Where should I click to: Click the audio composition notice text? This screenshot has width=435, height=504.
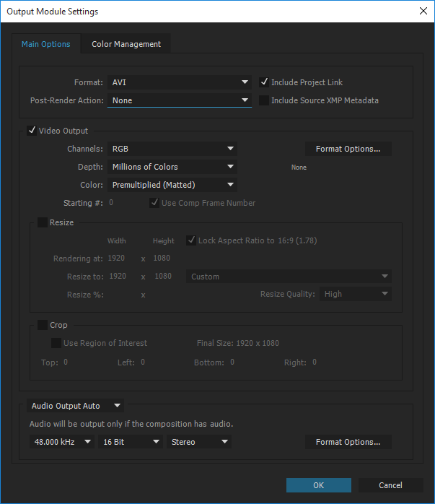131,424
